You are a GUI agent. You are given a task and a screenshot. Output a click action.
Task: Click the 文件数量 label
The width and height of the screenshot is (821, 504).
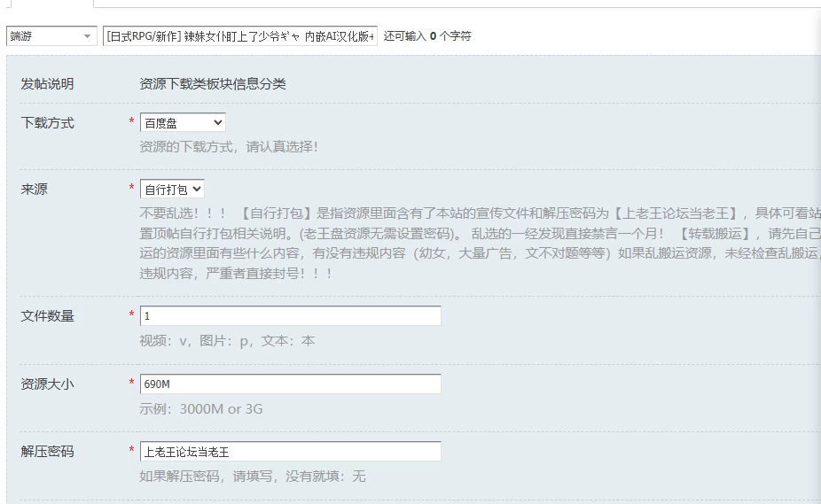(x=47, y=316)
